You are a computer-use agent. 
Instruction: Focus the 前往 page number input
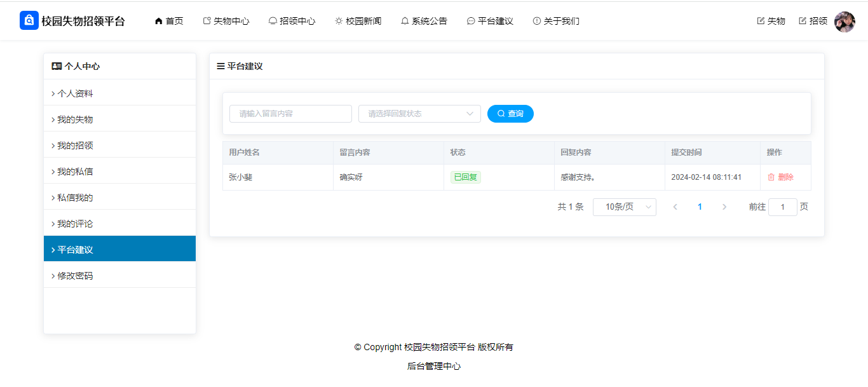tap(783, 207)
